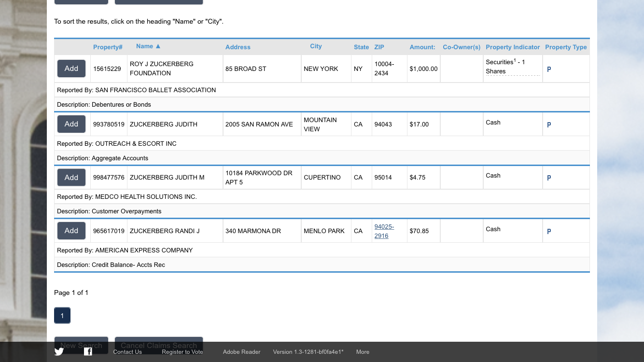Click ZIP 10004-2434 cell
Image resolution: width=644 pixels, height=362 pixels.
[x=389, y=69]
